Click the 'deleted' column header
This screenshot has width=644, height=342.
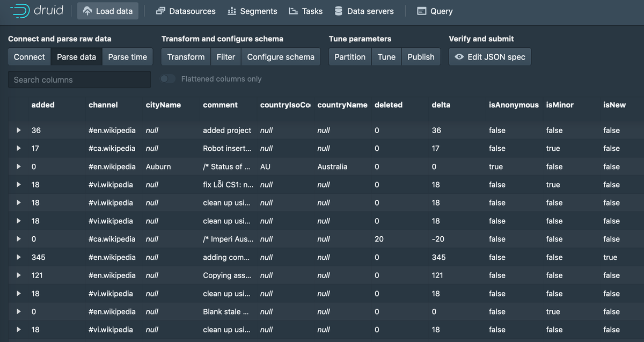[389, 105]
